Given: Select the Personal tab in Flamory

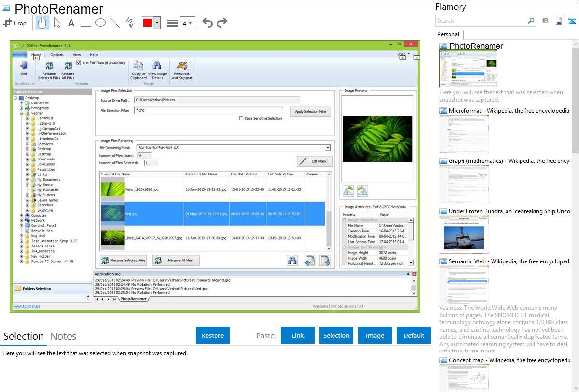Looking at the screenshot, I should click(449, 34).
